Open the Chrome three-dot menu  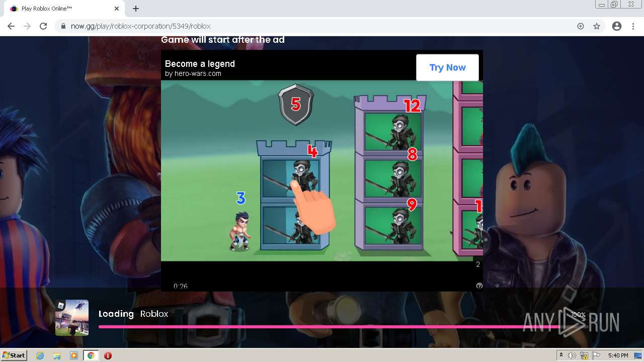[x=633, y=26]
